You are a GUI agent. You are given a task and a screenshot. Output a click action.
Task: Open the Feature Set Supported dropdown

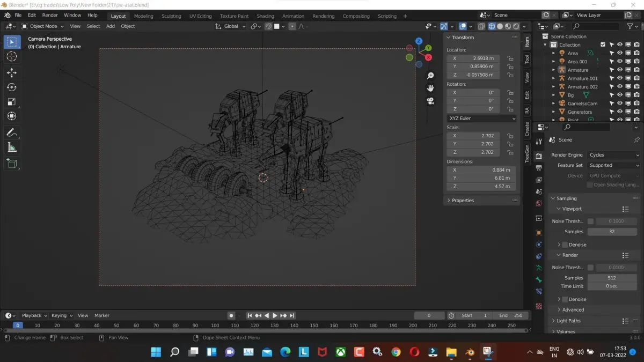614,165
